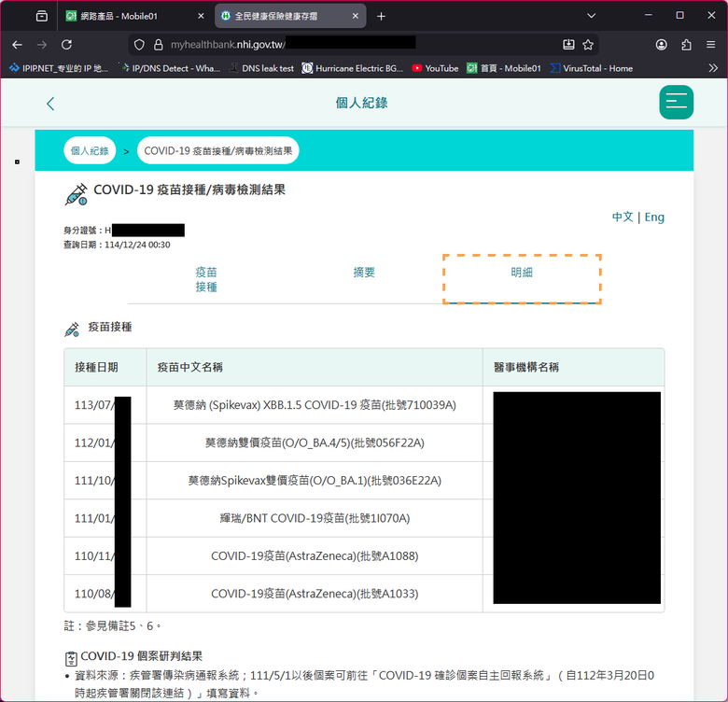728x702 pixels.
Task: Bookmark this page with the star icon
Action: click(588, 45)
